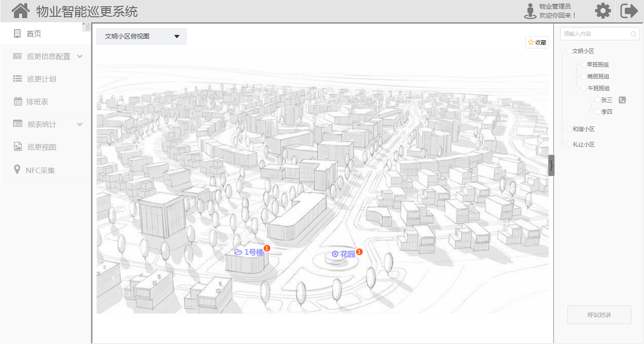Click the table icon beside 报表统计

click(18, 124)
